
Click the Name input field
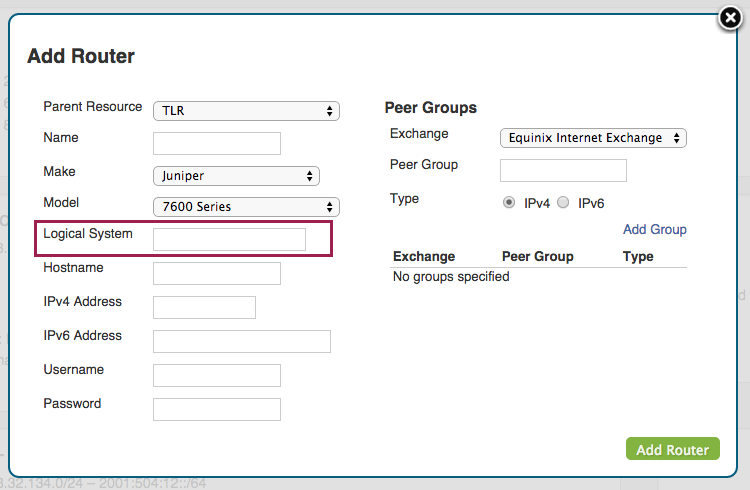click(x=217, y=143)
